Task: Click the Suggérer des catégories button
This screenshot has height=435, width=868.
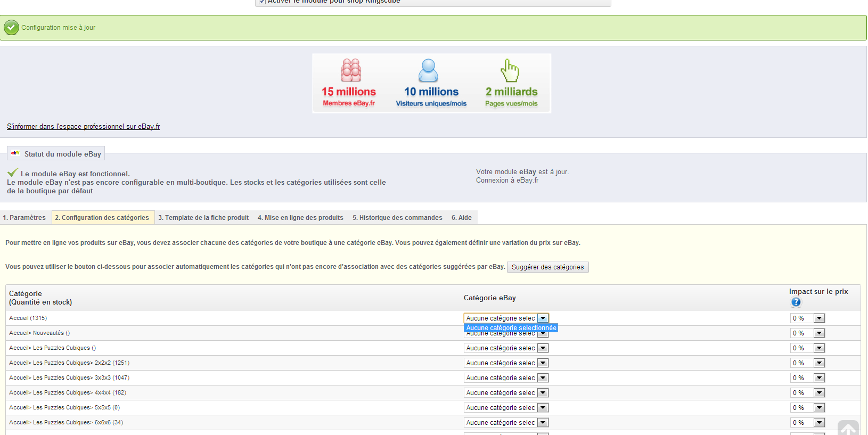Action: pyautogui.click(x=547, y=267)
